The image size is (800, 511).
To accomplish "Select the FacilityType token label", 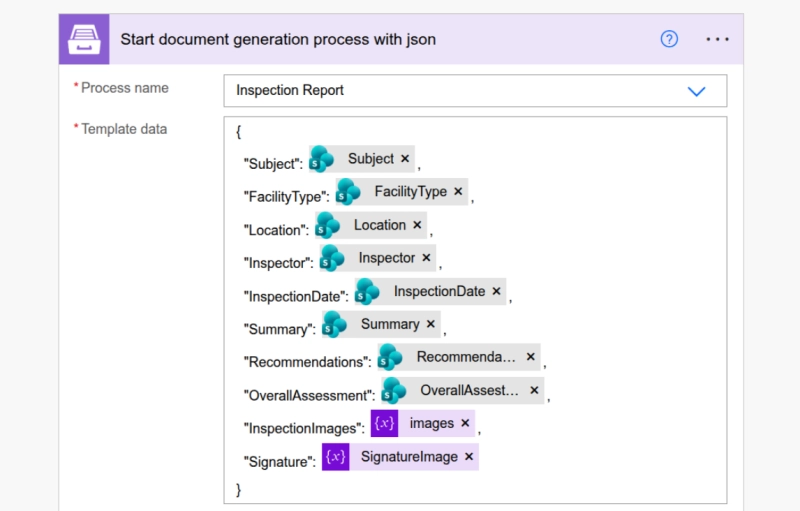I will pyautogui.click(x=411, y=192).
